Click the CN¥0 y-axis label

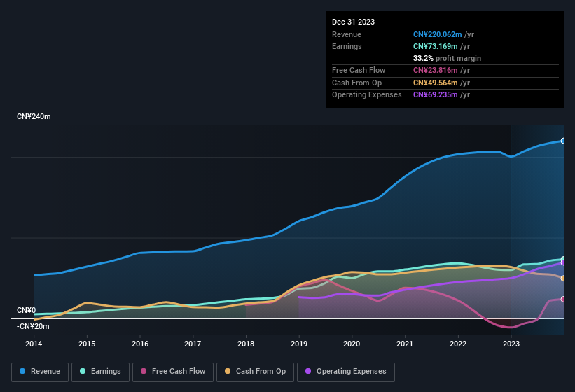[27, 310]
